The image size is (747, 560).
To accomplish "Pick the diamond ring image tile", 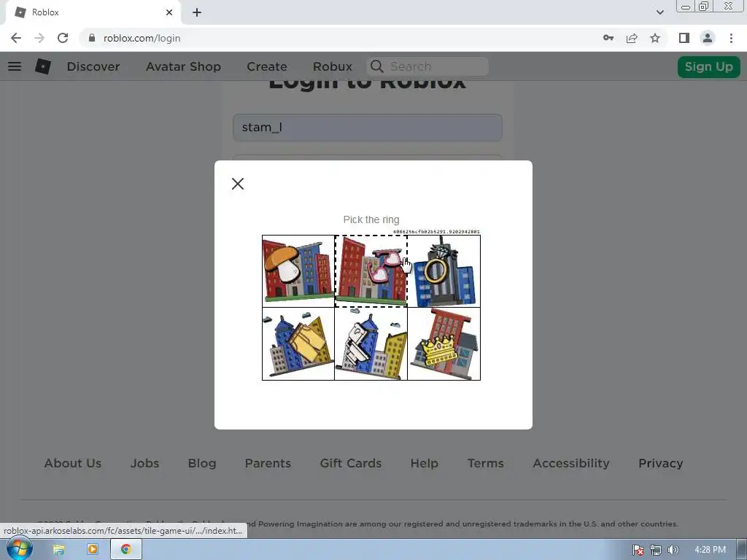I will point(444,271).
